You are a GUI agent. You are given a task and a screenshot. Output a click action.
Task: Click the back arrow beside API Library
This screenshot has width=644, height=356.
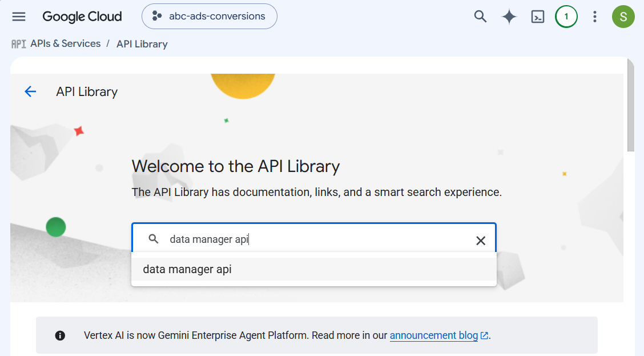(30, 91)
